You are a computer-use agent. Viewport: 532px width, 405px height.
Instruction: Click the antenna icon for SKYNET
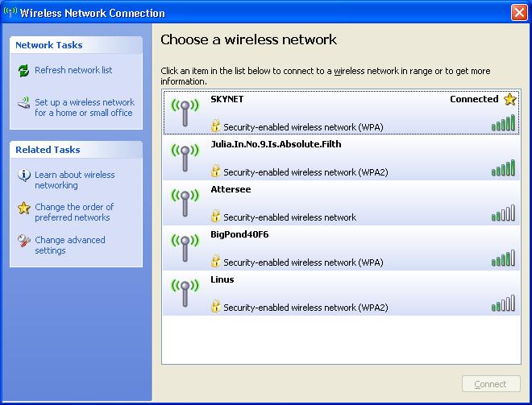(185, 112)
